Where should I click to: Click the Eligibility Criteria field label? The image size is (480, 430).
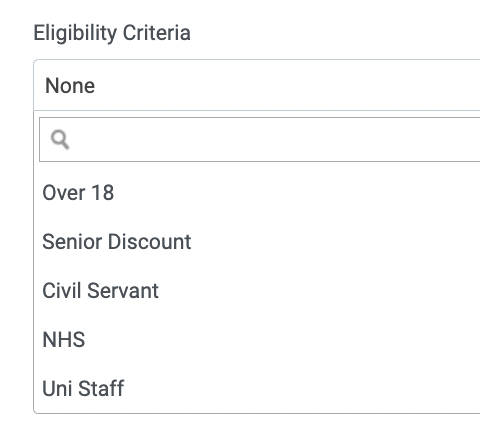click(x=112, y=33)
